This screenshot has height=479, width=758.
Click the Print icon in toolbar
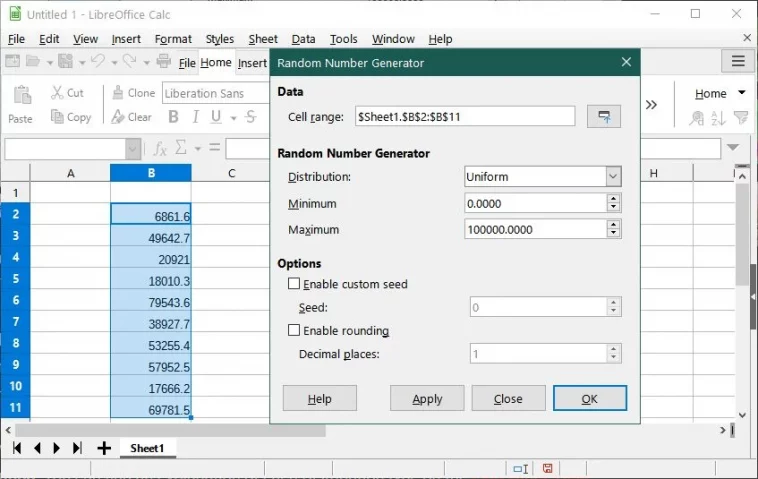(164, 61)
